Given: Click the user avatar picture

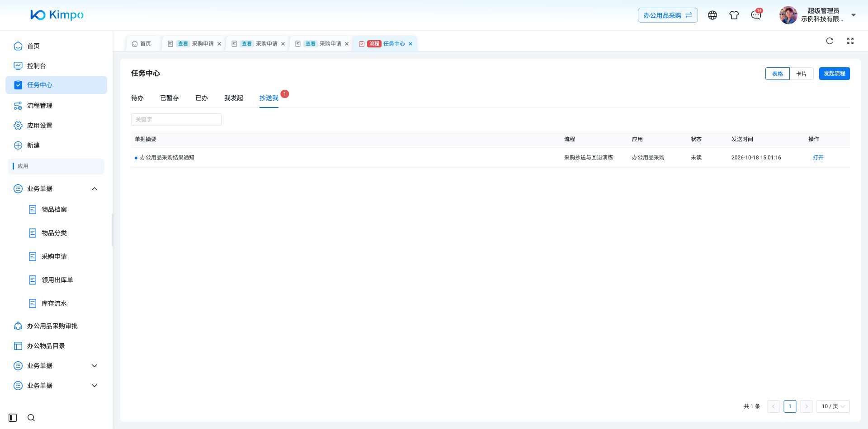Looking at the screenshot, I should (788, 15).
